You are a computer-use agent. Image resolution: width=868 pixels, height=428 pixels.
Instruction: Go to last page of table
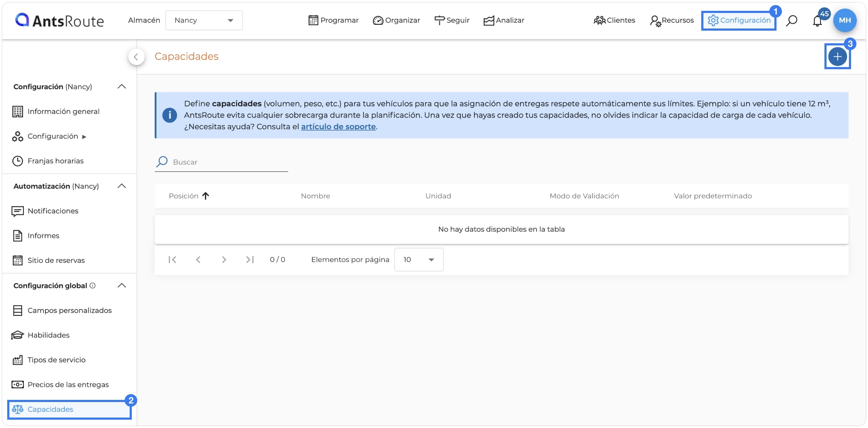coord(250,260)
